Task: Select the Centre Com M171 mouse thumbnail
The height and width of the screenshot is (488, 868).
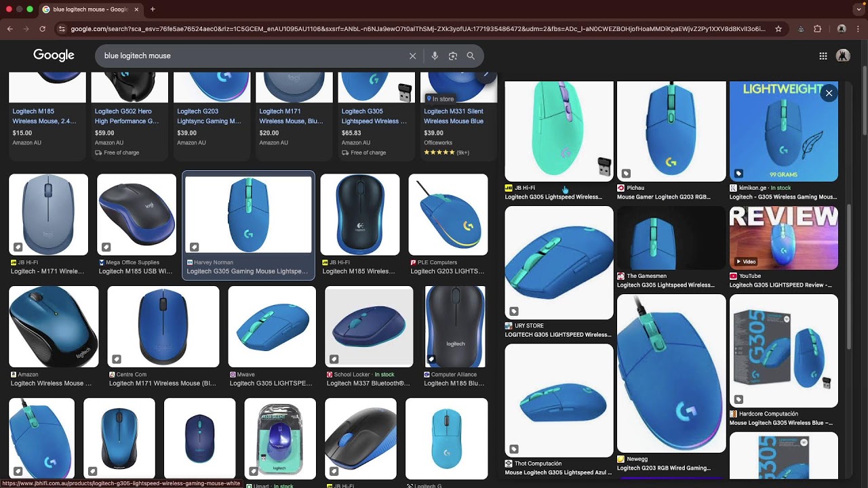Action: point(163,327)
